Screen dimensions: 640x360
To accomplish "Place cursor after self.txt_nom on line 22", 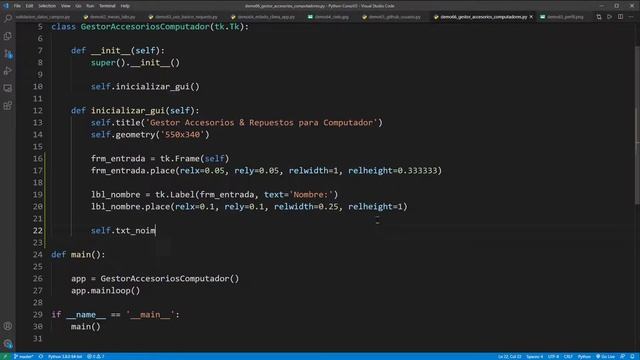I will point(156,231).
